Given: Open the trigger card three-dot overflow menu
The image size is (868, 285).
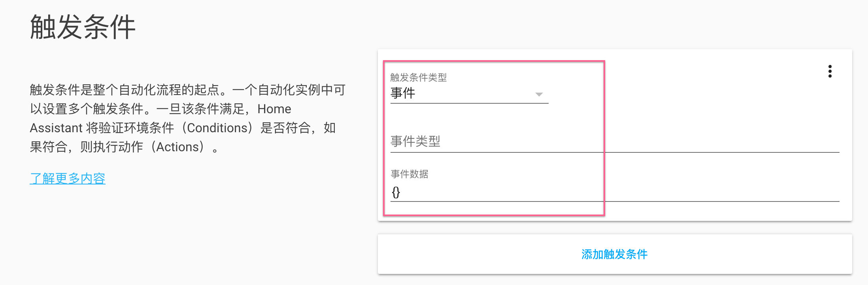Looking at the screenshot, I should click(830, 71).
